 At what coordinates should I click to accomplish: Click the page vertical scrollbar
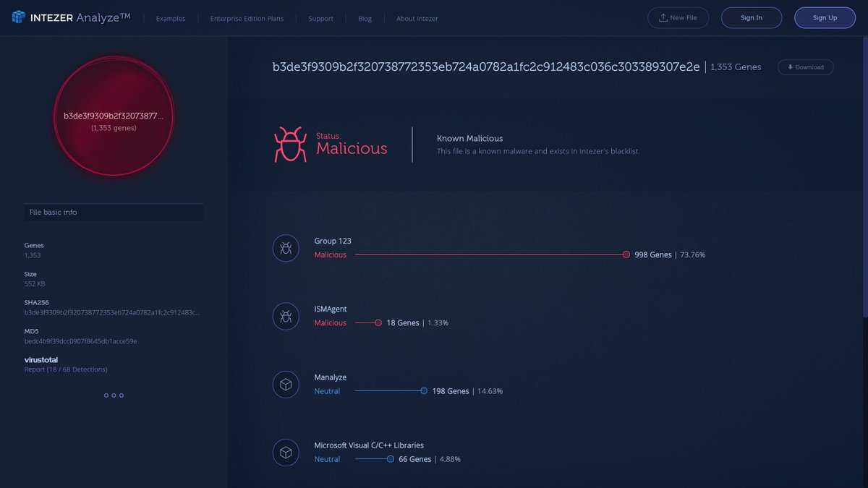coord(865,177)
